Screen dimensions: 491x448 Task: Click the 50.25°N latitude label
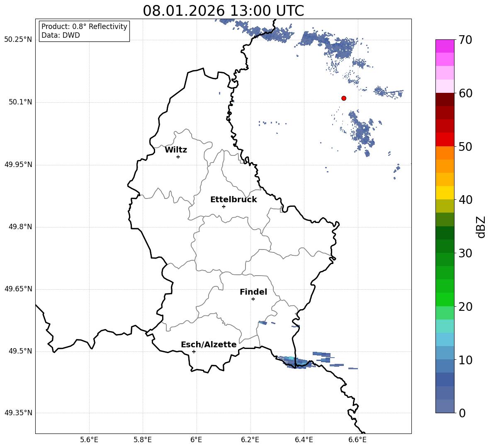(x=18, y=40)
